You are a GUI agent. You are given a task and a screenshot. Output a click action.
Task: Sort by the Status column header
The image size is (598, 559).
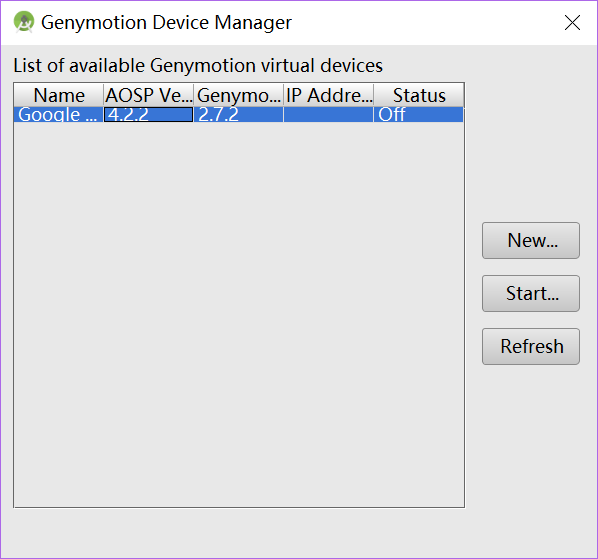tap(419, 95)
